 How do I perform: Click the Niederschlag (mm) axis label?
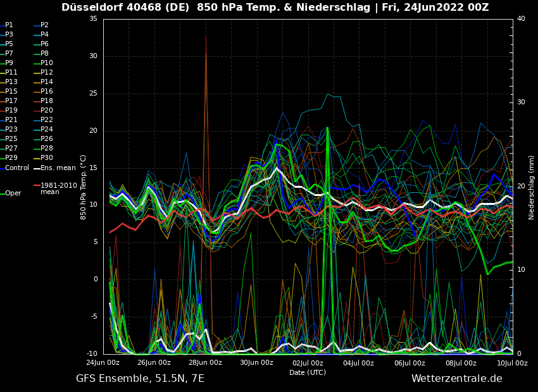(532, 187)
